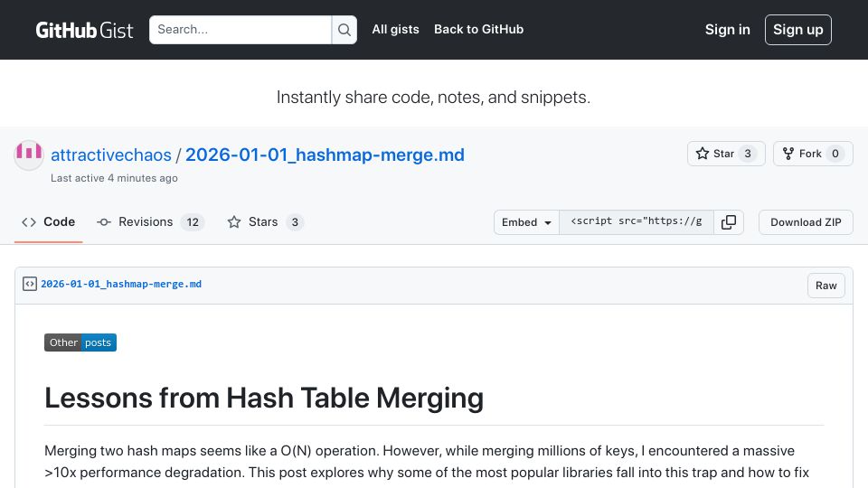The width and height of the screenshot is (868, 488).
Task: View the Raw file
Action: coord(826,286)
